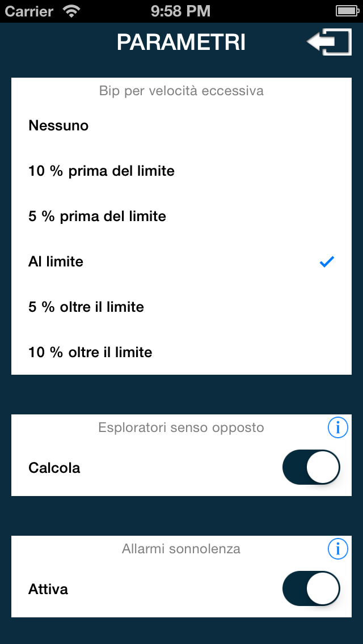Viewport: 363px width, 644px height.
Task: Tap the Bip per velocità eccessiva header
Action: click(x=181, y=91)
